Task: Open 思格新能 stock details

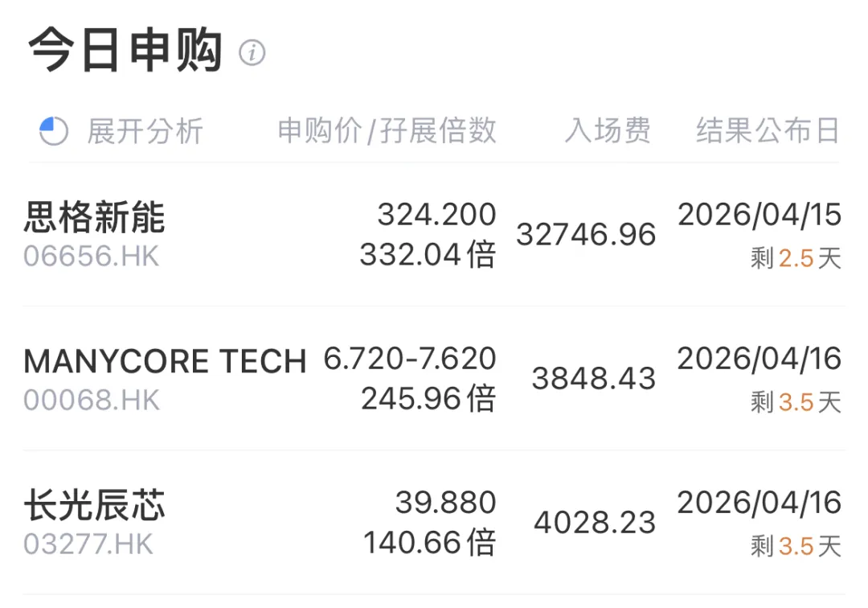Action: pyautogui.click(x=95, y=218)
